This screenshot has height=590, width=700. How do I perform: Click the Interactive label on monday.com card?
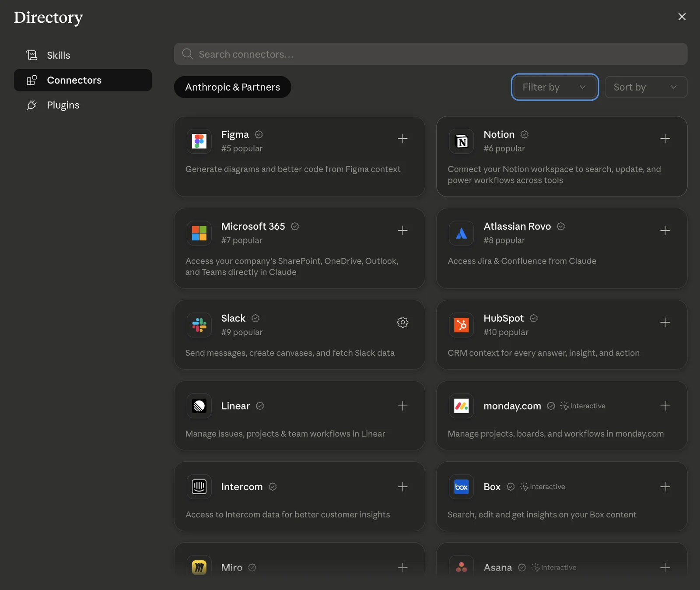(583, 406)
